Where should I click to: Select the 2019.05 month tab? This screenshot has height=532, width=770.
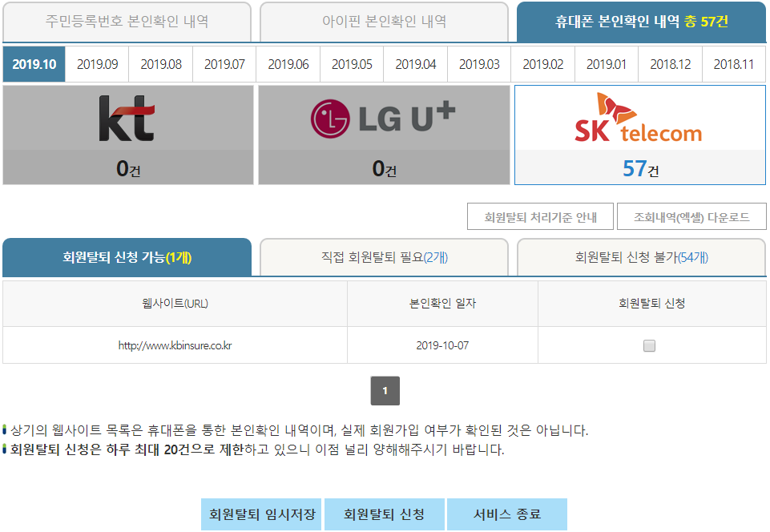[x=352, y=64]
